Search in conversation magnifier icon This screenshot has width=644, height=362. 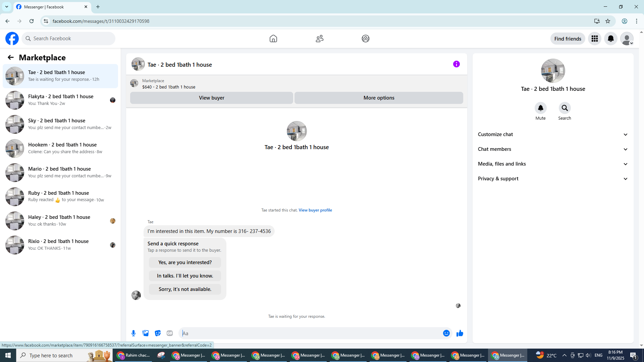pos(565,108)
